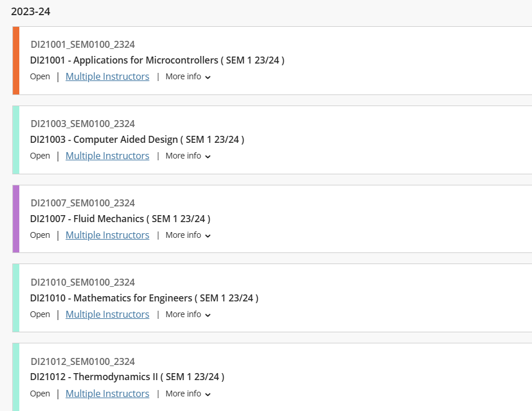
Task: Open DI21010 - Mathematics for Engineers course
Action: [144, 298]
